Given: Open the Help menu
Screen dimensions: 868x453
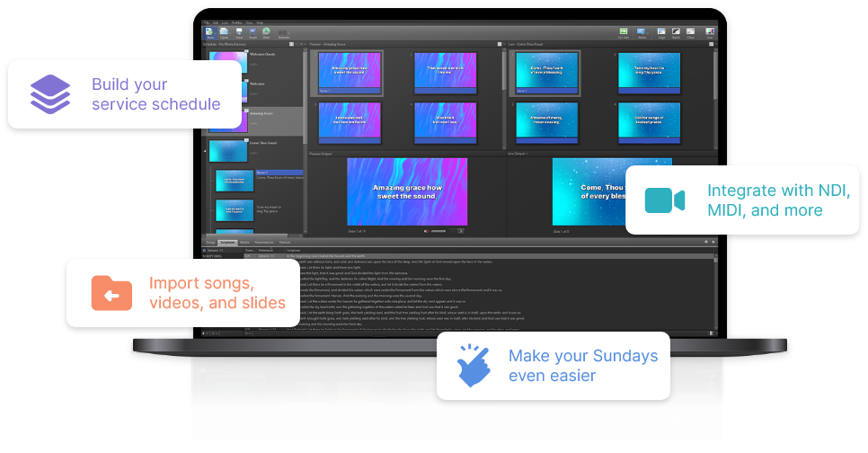Looking at the screenshot, I should pos(260,22).
